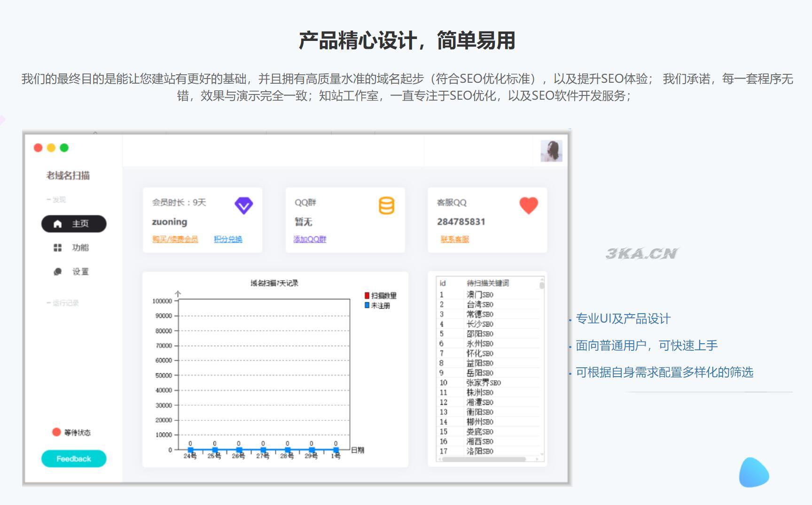Open the user avatar photo
This screenshot has height=505, width=812.
[551, 151]
